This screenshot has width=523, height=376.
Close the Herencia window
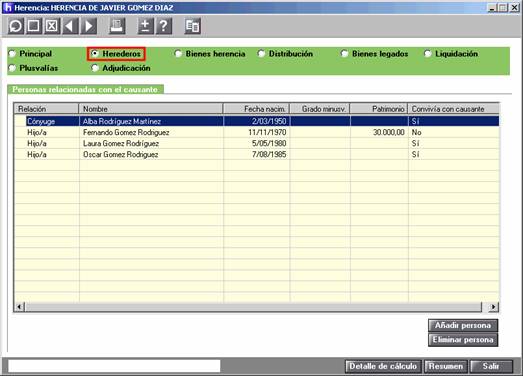coord(514,7)
